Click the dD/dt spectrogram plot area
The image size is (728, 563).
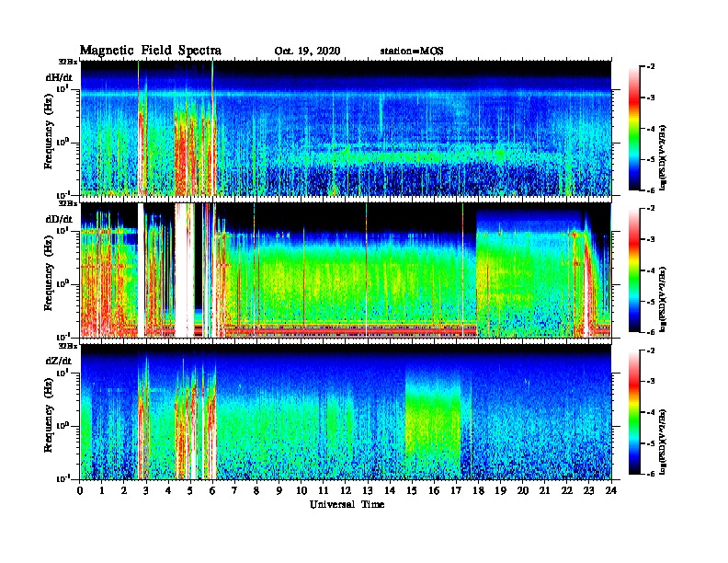tap(346, 270)
